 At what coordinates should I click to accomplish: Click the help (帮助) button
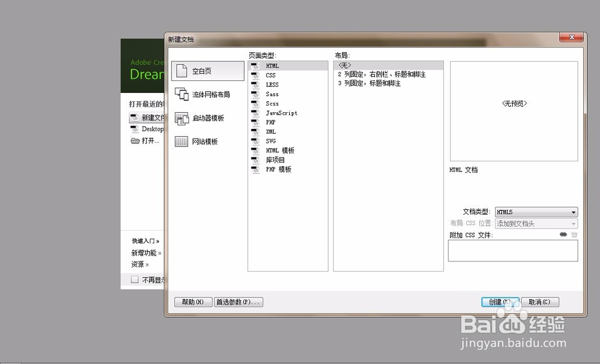click(193, 302)
